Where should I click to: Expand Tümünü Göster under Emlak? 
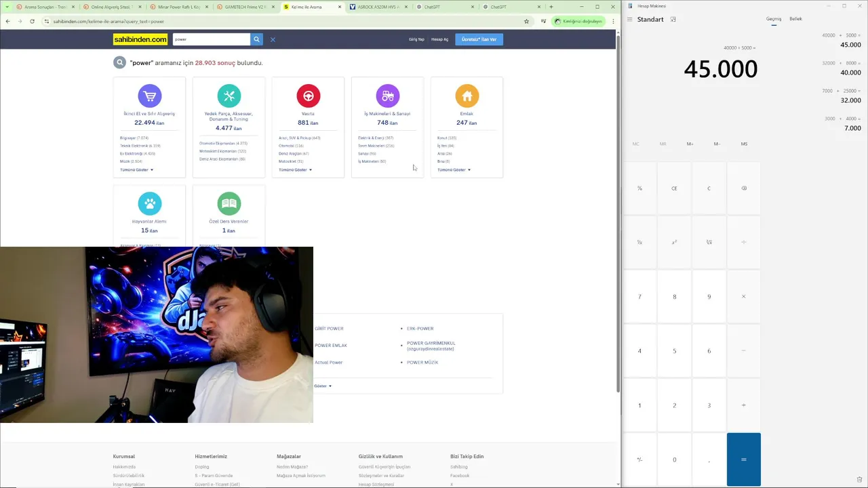click(x=454, y=169)
